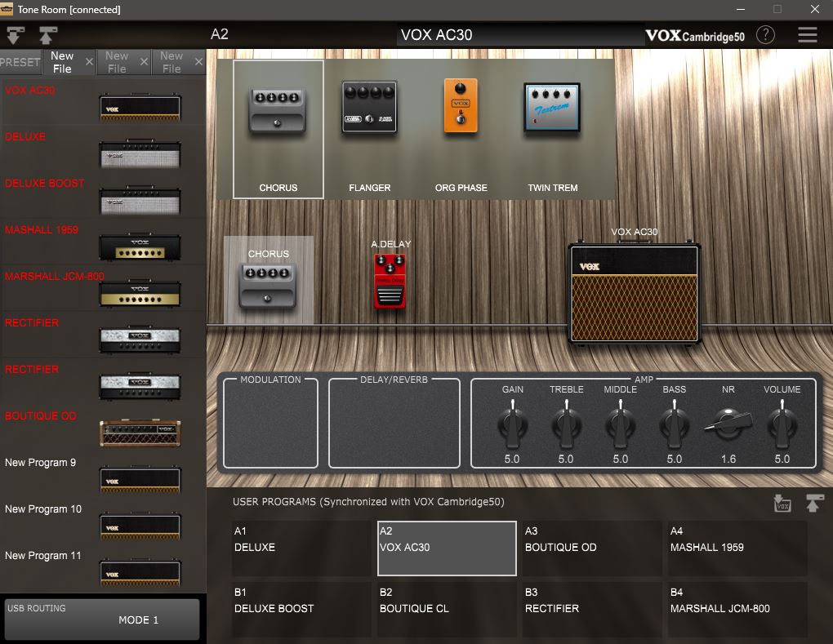Click the GAIN knob in AMP panel

[512, 425]
